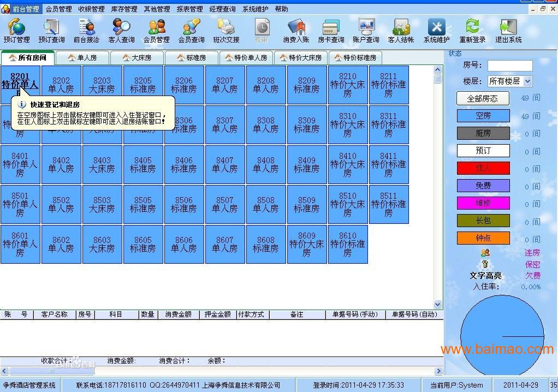Select the 房卡查询 room card query icon
This screenshot has width=558, height=392.
point(331,30)
